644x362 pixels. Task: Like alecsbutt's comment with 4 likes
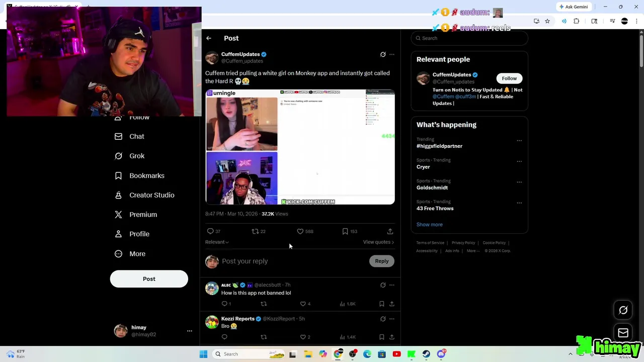click(303, 304)
